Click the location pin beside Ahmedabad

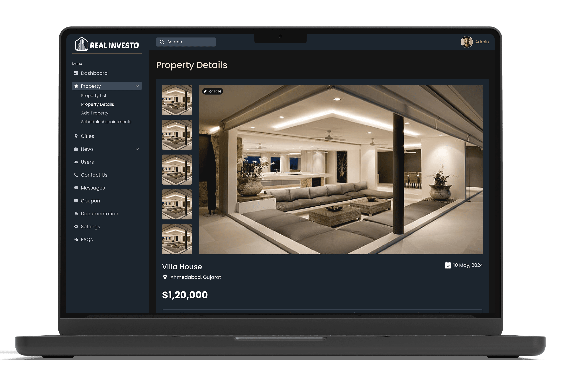pyautogui.click(x=165, y=277)
